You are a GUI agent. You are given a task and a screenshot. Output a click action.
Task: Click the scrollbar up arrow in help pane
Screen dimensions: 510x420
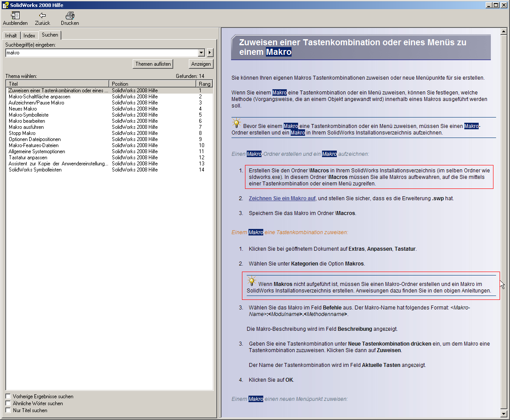[503, 32]
